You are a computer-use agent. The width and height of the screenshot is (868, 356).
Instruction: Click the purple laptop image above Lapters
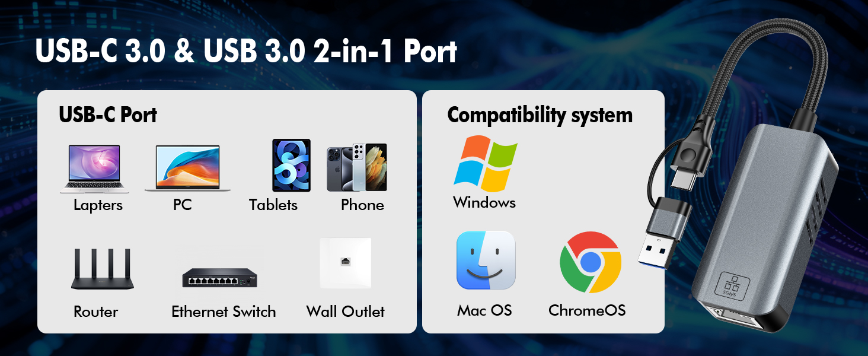(94, 169)
